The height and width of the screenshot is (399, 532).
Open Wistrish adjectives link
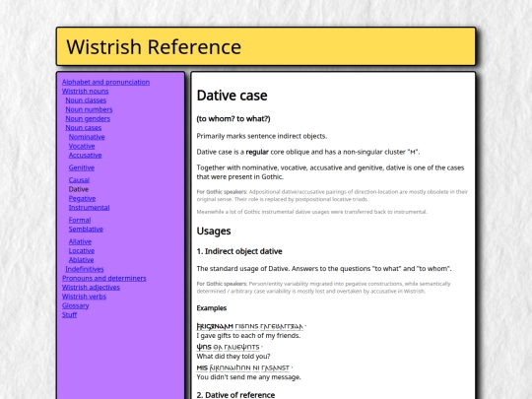click(x=91, y=288)
